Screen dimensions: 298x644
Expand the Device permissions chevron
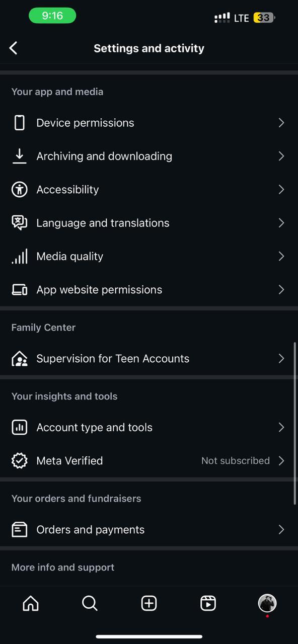point(281,122)
